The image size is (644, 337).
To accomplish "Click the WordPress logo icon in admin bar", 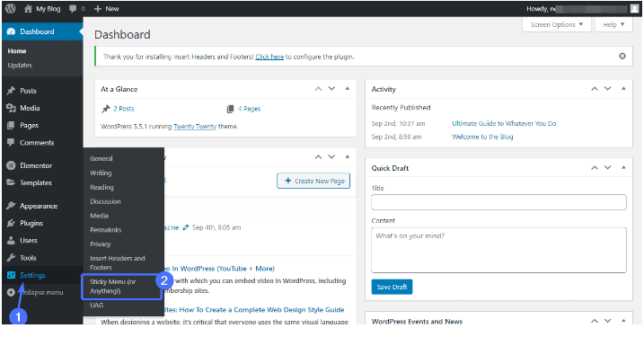I will pos(11,9).
